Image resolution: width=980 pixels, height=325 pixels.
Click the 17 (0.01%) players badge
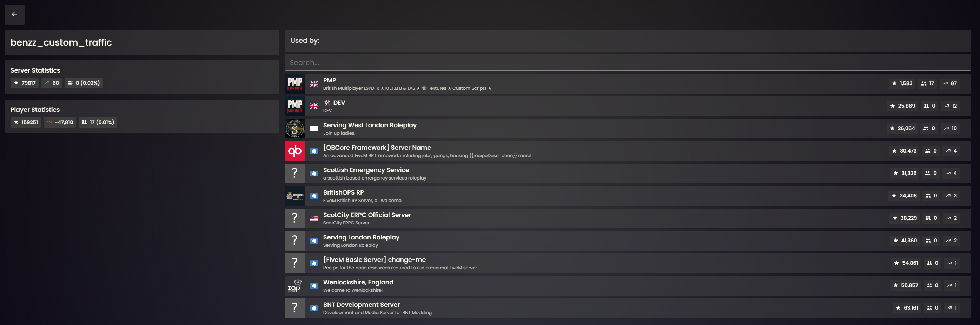98,122
